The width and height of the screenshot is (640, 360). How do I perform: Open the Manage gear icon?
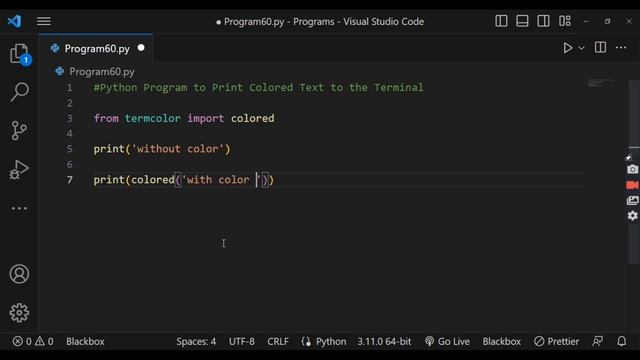click(19, 313)
